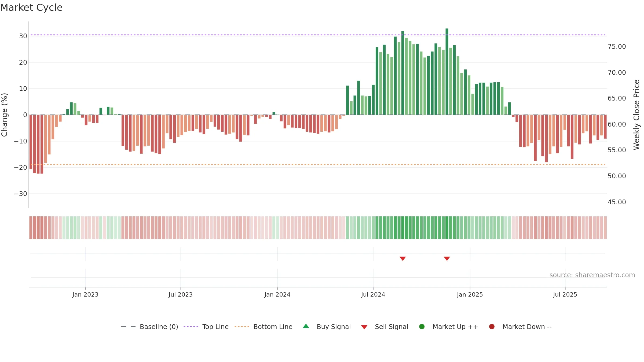Click the Jan 2025 axis label
The width and height of the screenshot is (644, 362).
tap(470, 294)
